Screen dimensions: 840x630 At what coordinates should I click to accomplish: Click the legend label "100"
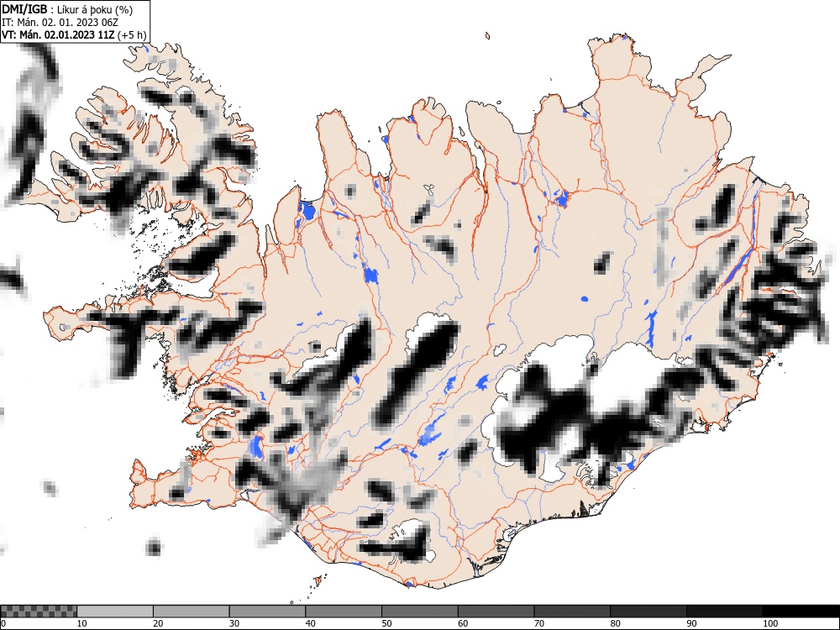[x=769, y=623]
